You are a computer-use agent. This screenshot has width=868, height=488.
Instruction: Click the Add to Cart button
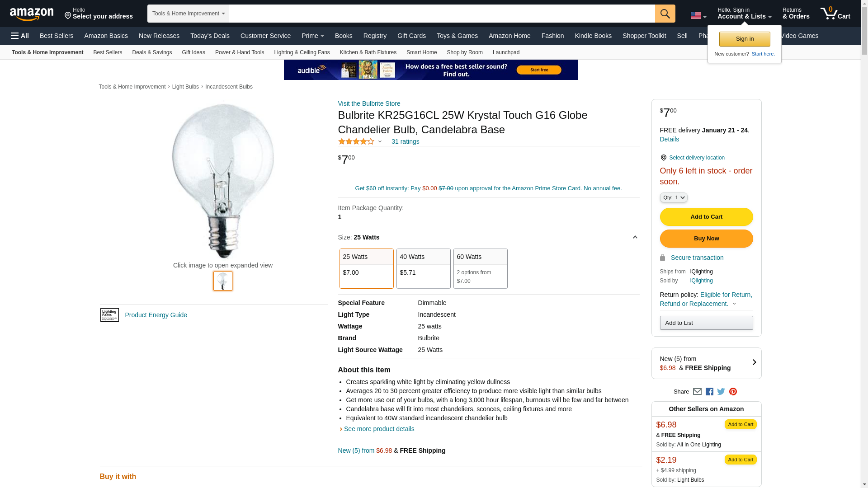click(706, 217)
